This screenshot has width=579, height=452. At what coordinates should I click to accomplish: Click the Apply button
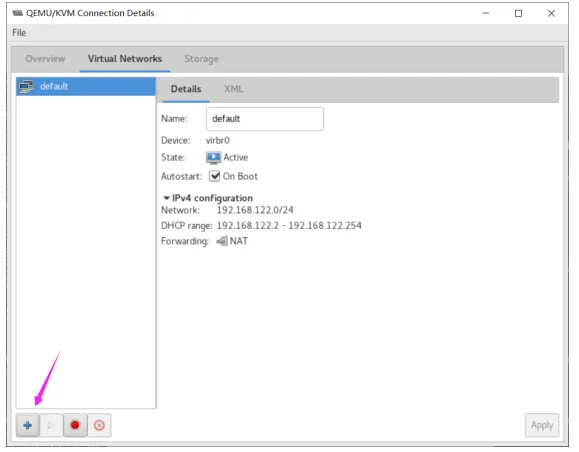(x=542, y=425)
